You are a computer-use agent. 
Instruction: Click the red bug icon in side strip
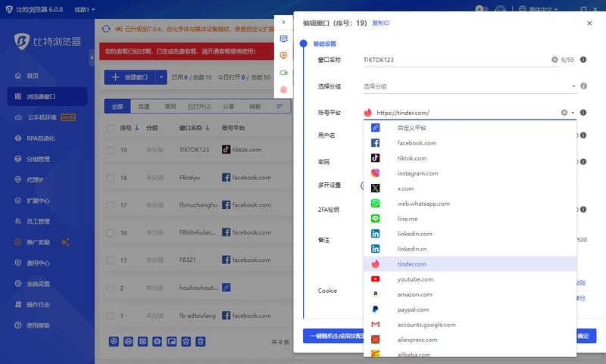pos(283,89)
